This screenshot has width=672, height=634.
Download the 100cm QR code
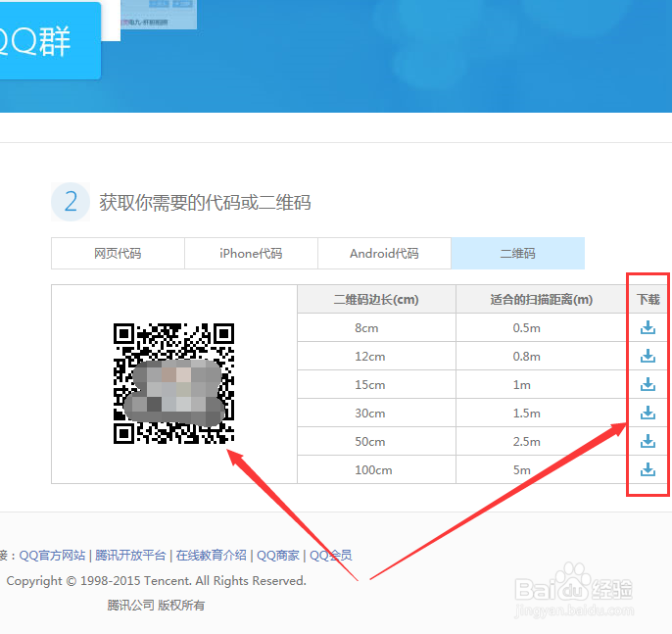(648, 469)
